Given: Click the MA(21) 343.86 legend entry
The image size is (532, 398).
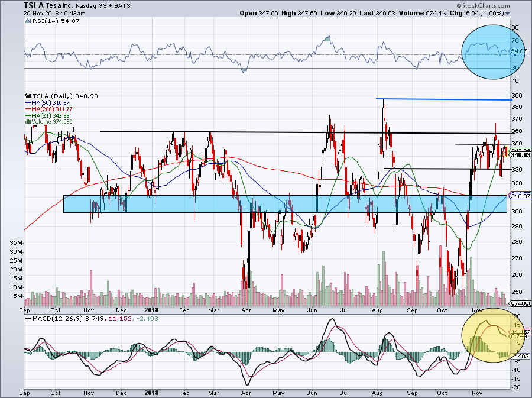Looking at the screenshot, I should [51, 116].
